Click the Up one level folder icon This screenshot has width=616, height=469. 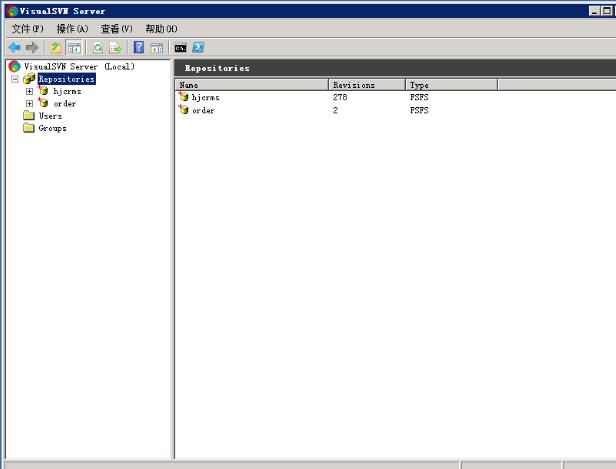pos(56,48)
